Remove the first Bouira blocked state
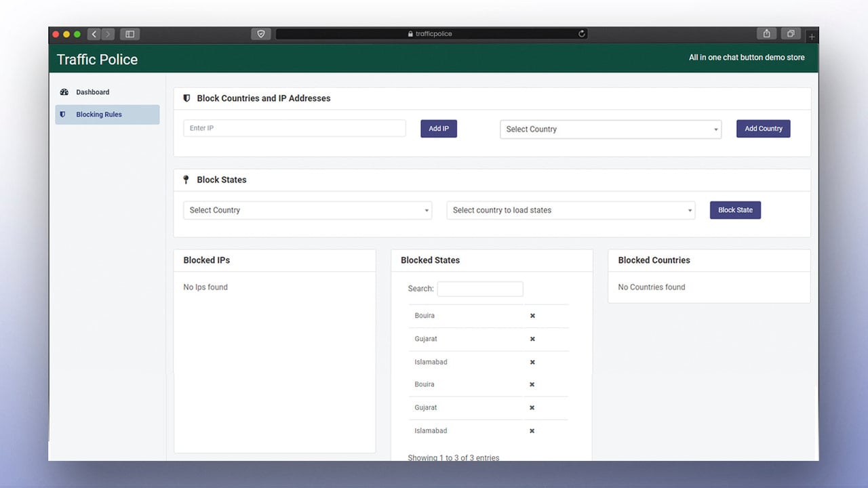This screenshot has width=868, height=488. [x=532, y=316]
